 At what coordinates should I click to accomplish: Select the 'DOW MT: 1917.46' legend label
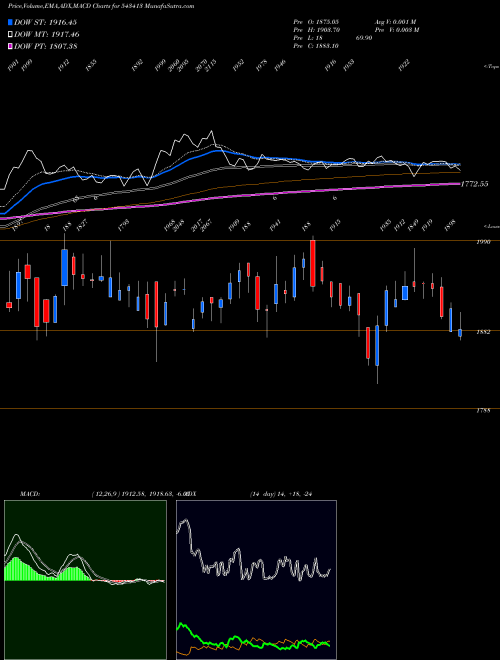click(x=47, y=35)
